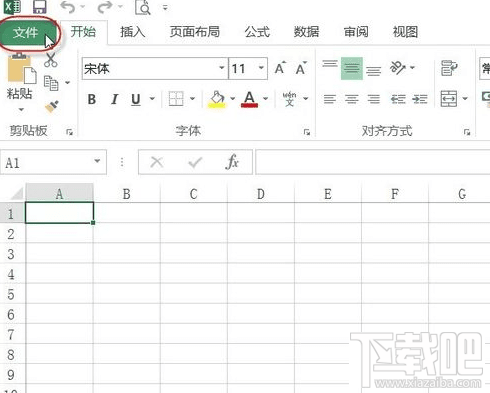Click the Borders icon

(176, 99)
